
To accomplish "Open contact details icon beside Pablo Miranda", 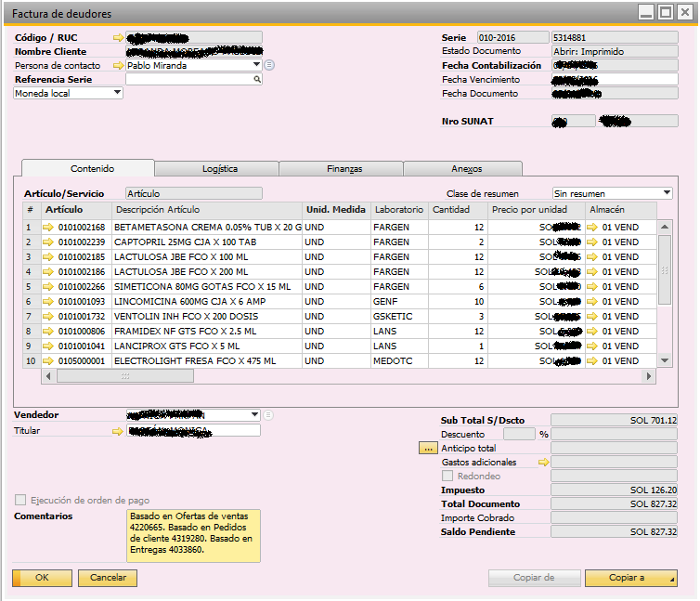I will 269,65.
